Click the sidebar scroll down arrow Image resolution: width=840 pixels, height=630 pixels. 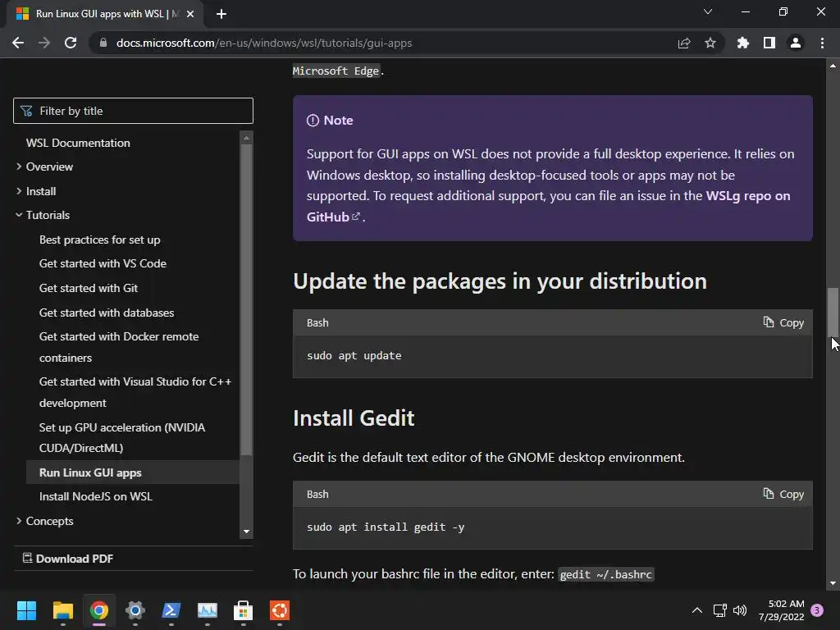246,532
